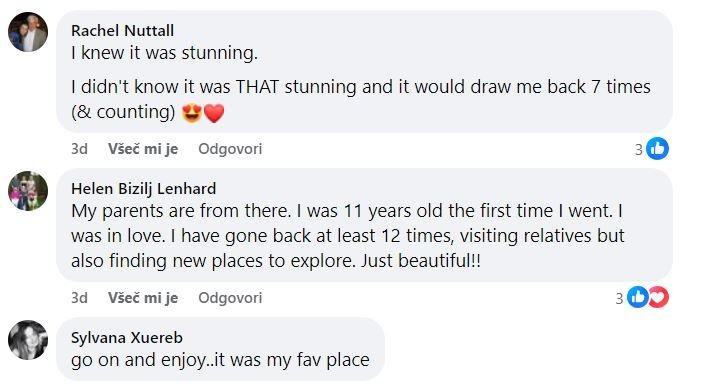Screen dimensions: 707x384
Task: Click the blue thumbs-up reaction on Rachel's comment
Action: 657,149
